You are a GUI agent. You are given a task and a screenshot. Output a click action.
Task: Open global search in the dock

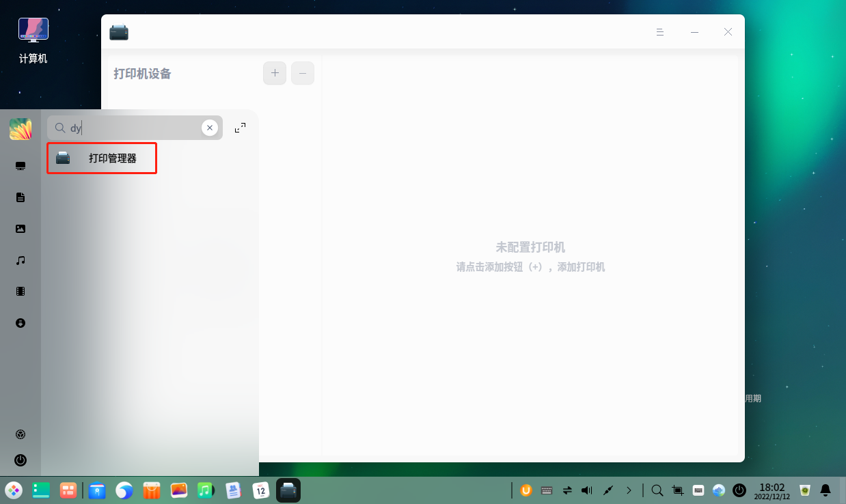657,490
